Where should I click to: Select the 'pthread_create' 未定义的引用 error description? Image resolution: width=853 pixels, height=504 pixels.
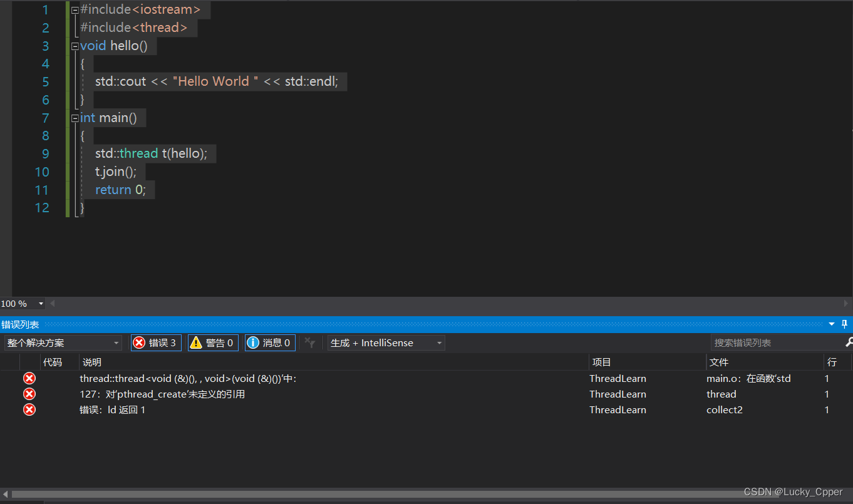click(x=162, y=394)
